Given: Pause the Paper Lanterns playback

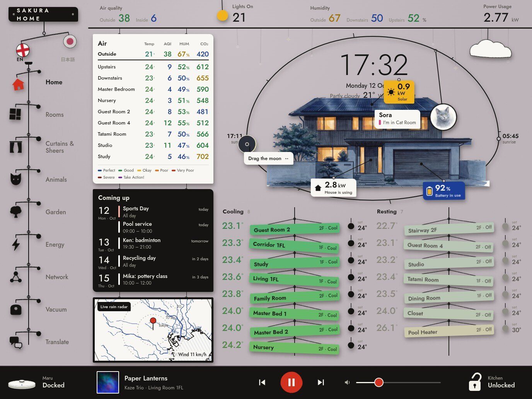Looking at the screenshot, I should coord(292,382).
